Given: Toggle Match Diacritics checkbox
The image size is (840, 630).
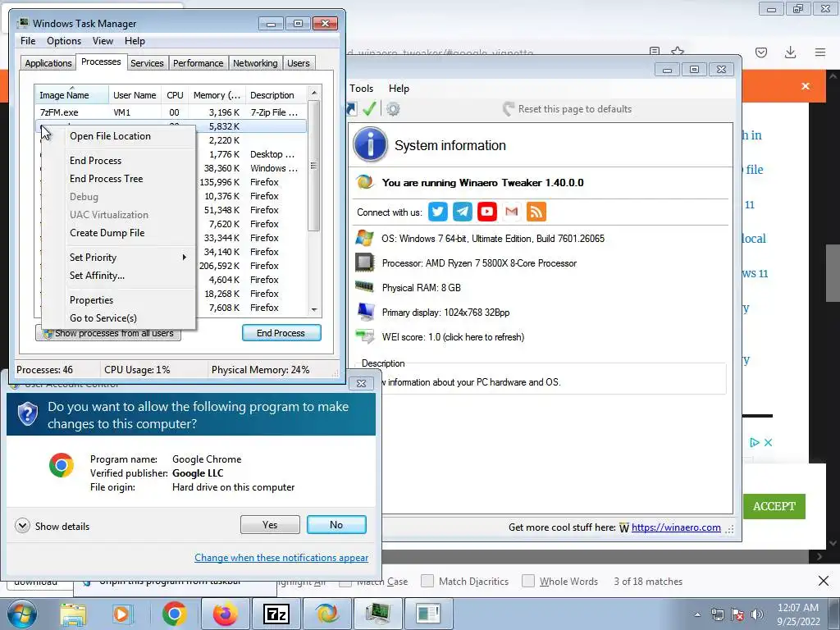Looking at the screenshot, I should point(427,581).
